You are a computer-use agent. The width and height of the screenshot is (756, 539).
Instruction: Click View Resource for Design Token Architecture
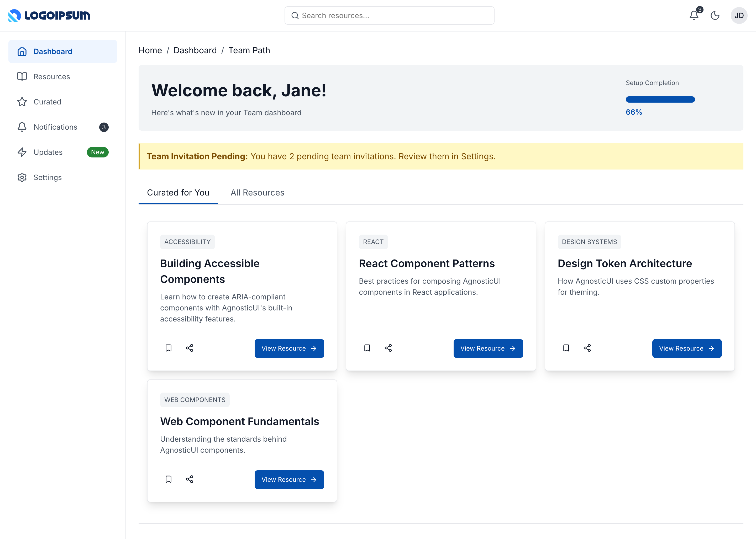click(x=687, y=348)
